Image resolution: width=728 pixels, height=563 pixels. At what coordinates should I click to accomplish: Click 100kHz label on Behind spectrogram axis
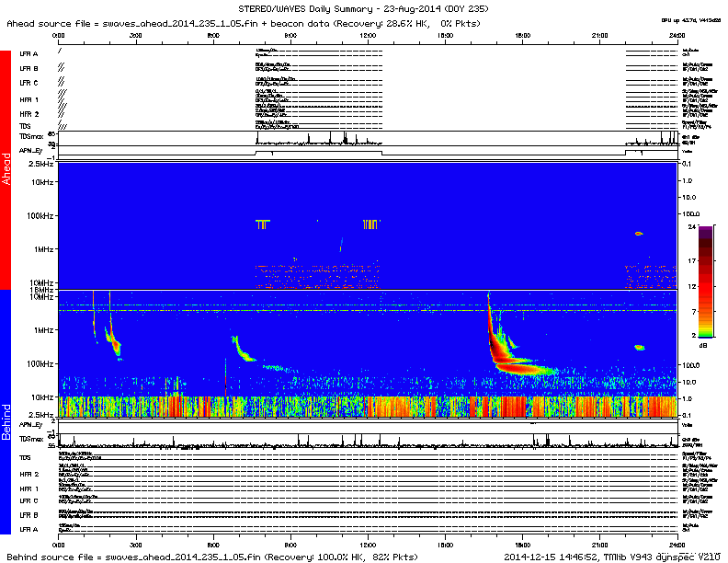point(40,363)
